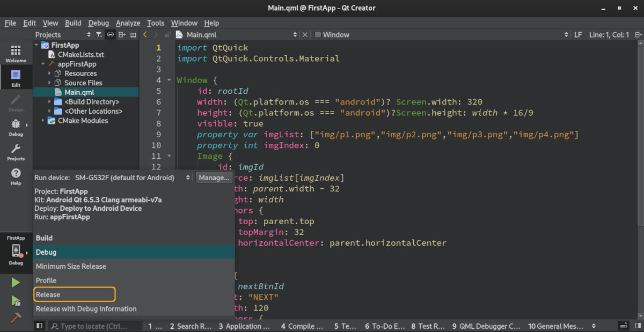Open CMakeLists.txt in project tree

(x=80, y=55)
